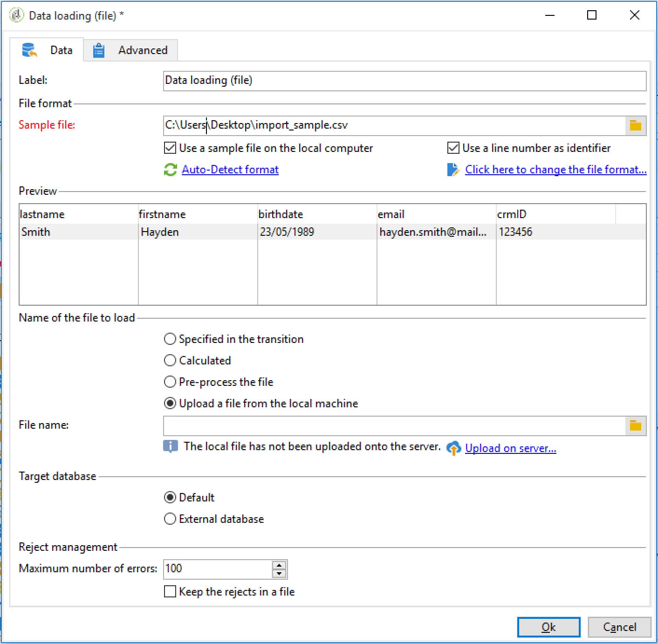Select Specified in the transition option
Screen dimensions: 658x644
[x=170, y=339]
